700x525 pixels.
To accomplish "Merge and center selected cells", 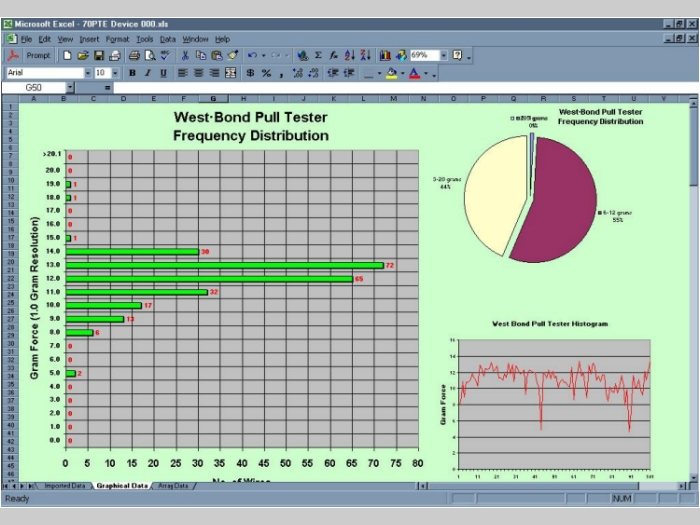I will (x=230, y=73).
